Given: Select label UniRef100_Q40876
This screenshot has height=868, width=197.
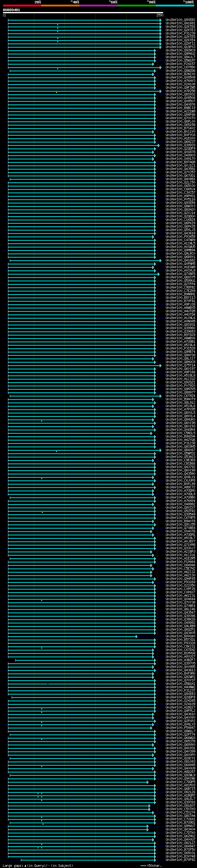Looking at the screenshot, I should (180, 104).
